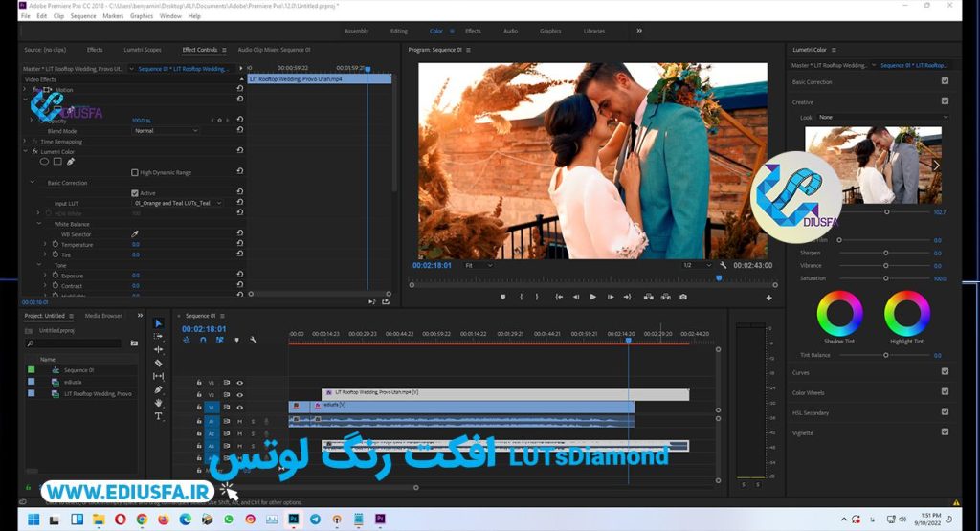Select the Hand tool

[x=158, y=403]
